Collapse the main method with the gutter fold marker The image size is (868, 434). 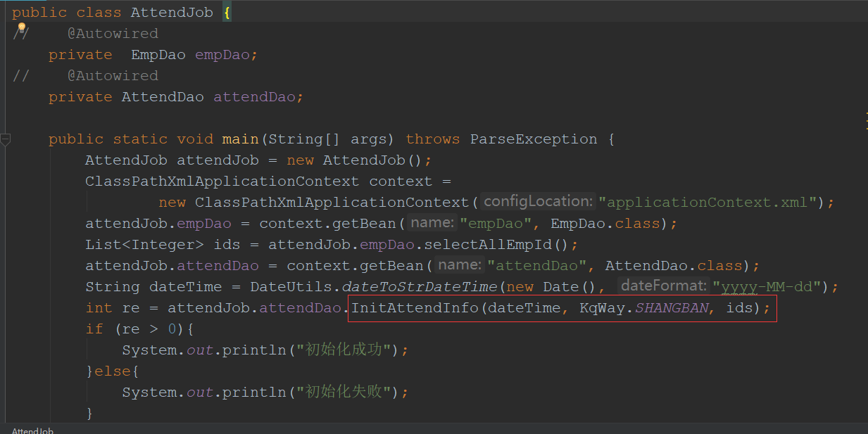pyautogui.click(x=5, y=139)
